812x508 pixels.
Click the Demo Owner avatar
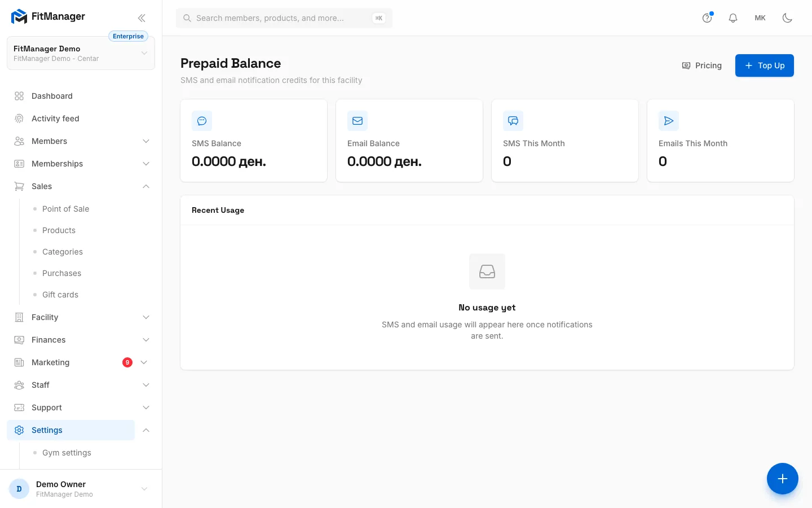(19, 489)
